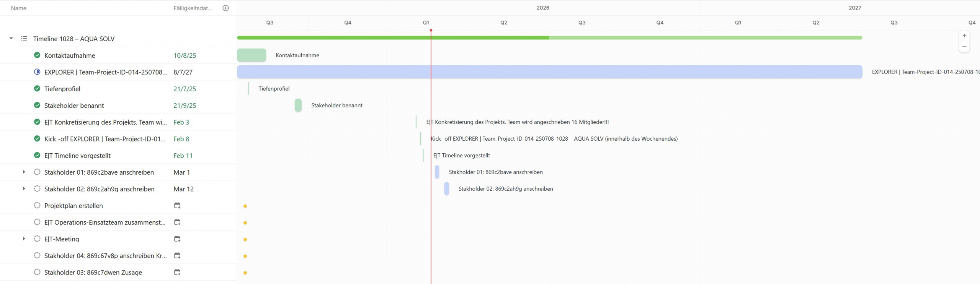Screen dimensions: 980x284
Task: Set due date for Stakholder 04 task
Action: coord(177,256)
